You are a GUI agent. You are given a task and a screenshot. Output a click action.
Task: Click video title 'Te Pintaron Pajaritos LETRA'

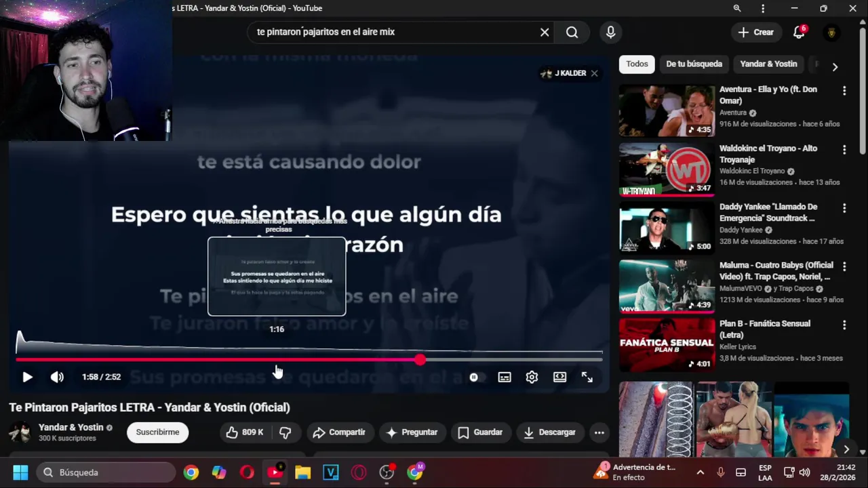149,407
